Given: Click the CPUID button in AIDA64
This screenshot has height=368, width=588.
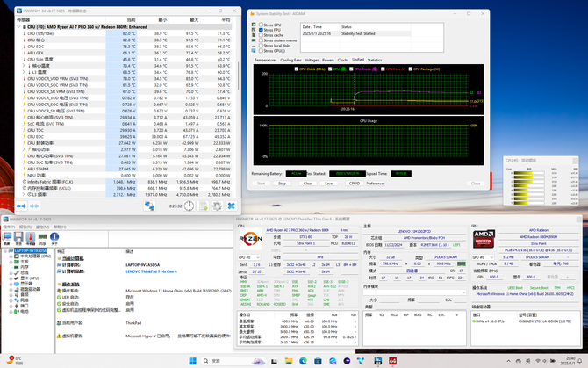Looking at the screenshot, I should (355, 184).
